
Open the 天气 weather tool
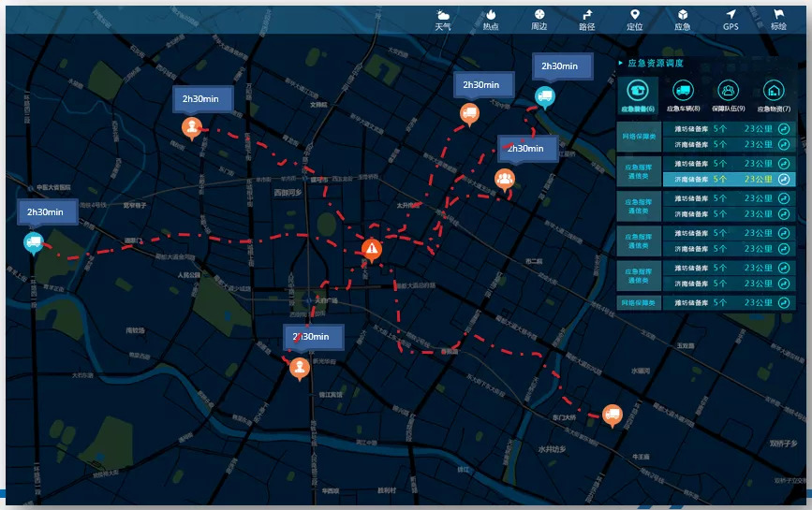click(x=442, y=19)
